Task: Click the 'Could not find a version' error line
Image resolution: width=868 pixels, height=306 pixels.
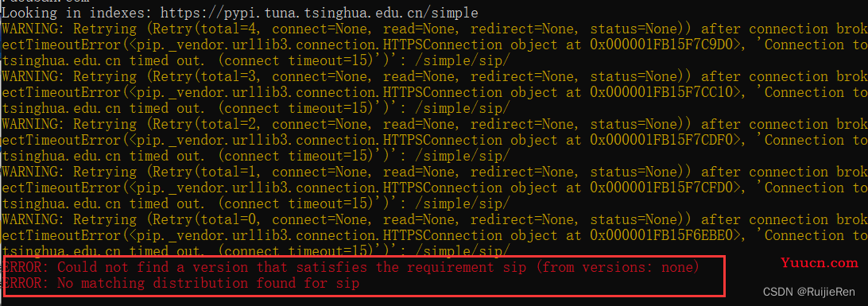Action: pyautogui.click(x=351, y=268)
